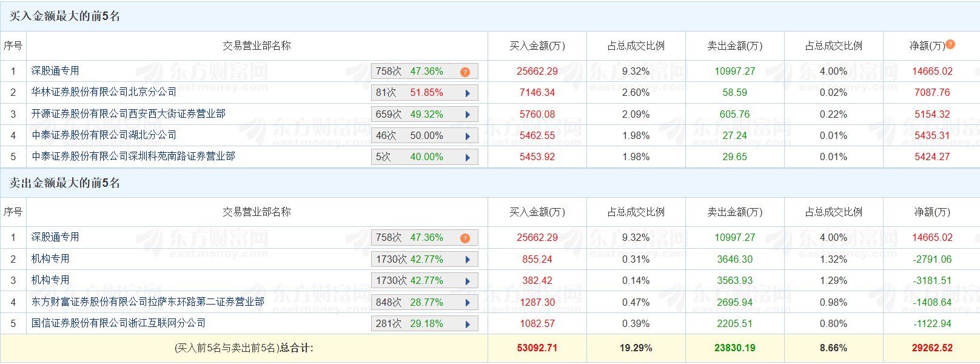Viewport: 980px width, 364px height.
Task: Expand arrow for 开源证券西安西大街 659次 stats
Action: pyautogui.click(x=468, y=115)
